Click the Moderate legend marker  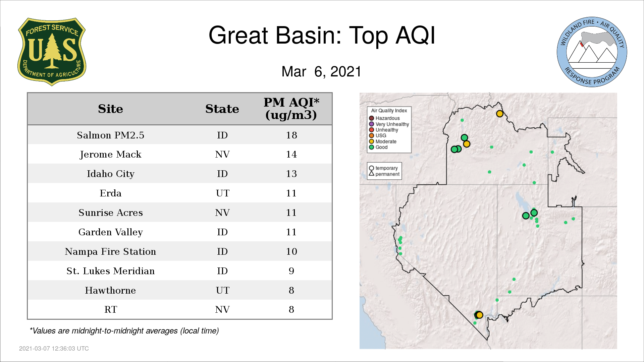click(x=371, y=141)
